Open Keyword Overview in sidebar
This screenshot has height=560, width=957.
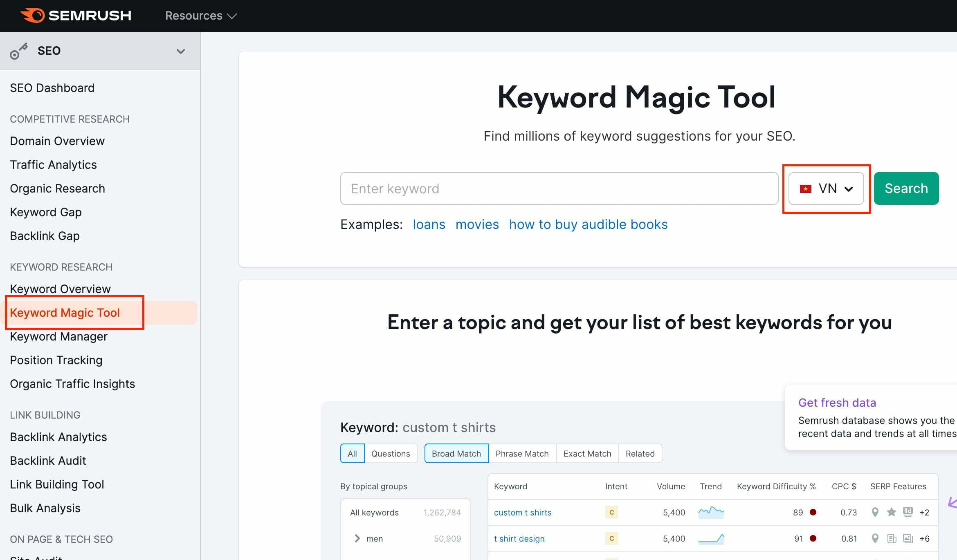click(60, 289)
